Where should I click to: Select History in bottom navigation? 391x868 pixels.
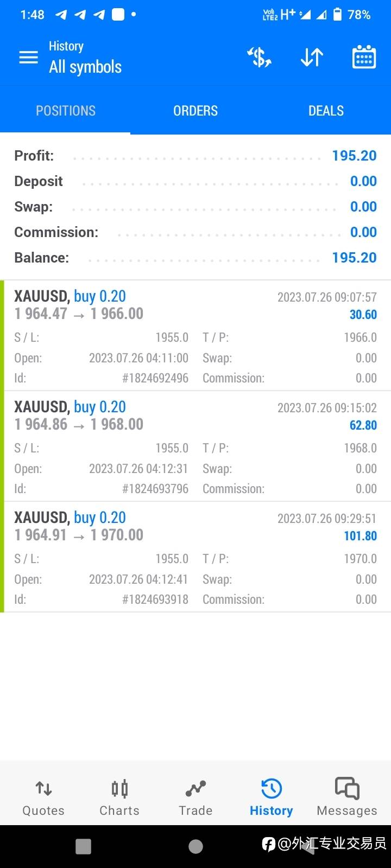click(271, 797)
